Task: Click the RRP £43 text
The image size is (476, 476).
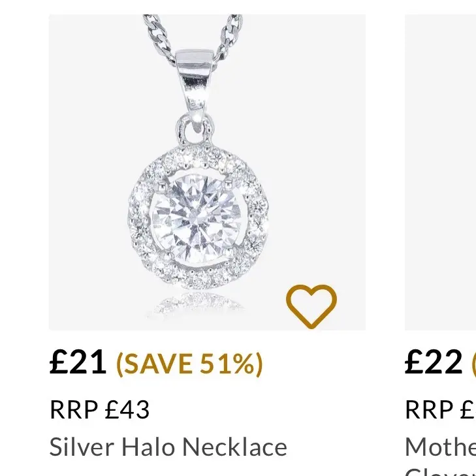Action: [x=99, y=409]
